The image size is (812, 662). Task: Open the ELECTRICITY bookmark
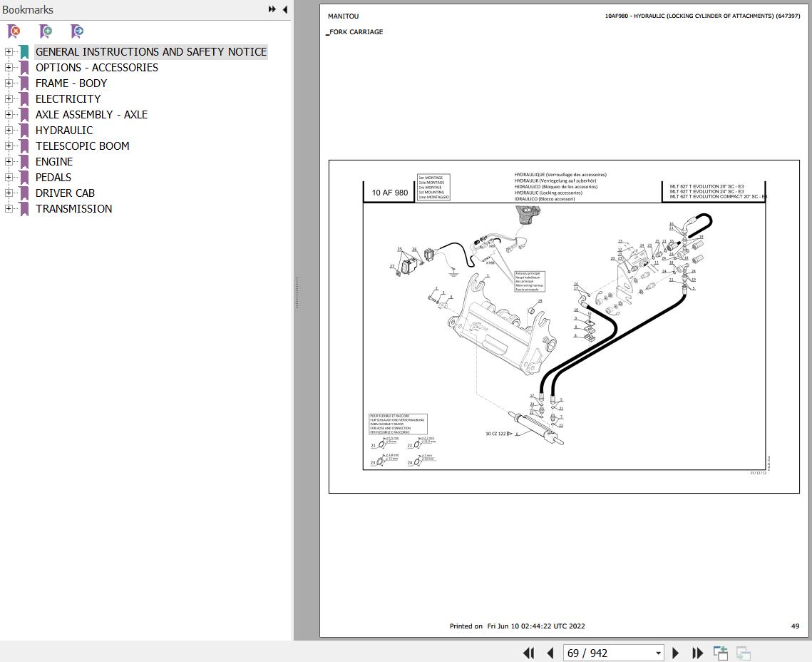pyautogui.click(x=68, y=99)
